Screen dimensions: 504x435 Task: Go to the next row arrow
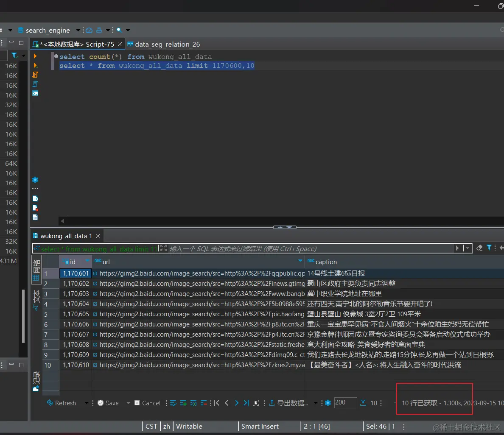coord(237,403)
